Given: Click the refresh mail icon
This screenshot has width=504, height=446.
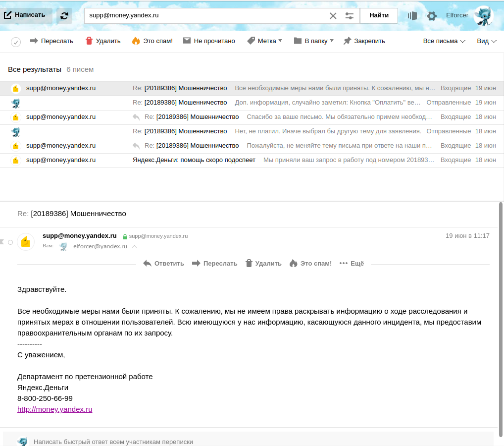Looking at the screenshot, I should (64, 15).
